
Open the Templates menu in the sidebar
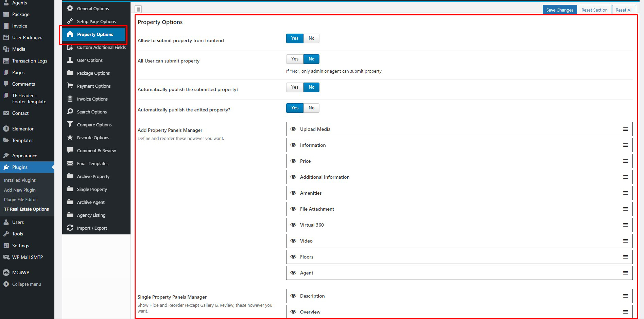(x=27, y=140)
